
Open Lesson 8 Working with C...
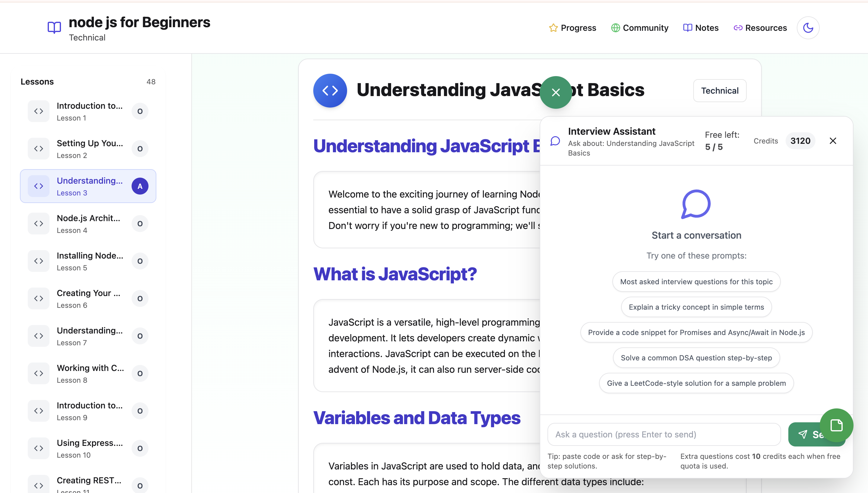point(88,373)
